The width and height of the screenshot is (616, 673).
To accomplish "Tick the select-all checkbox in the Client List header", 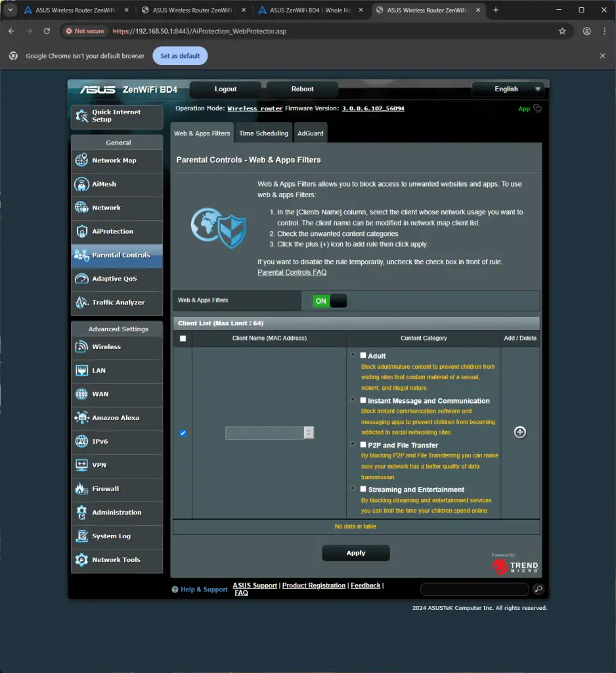I will click(183, 338).
